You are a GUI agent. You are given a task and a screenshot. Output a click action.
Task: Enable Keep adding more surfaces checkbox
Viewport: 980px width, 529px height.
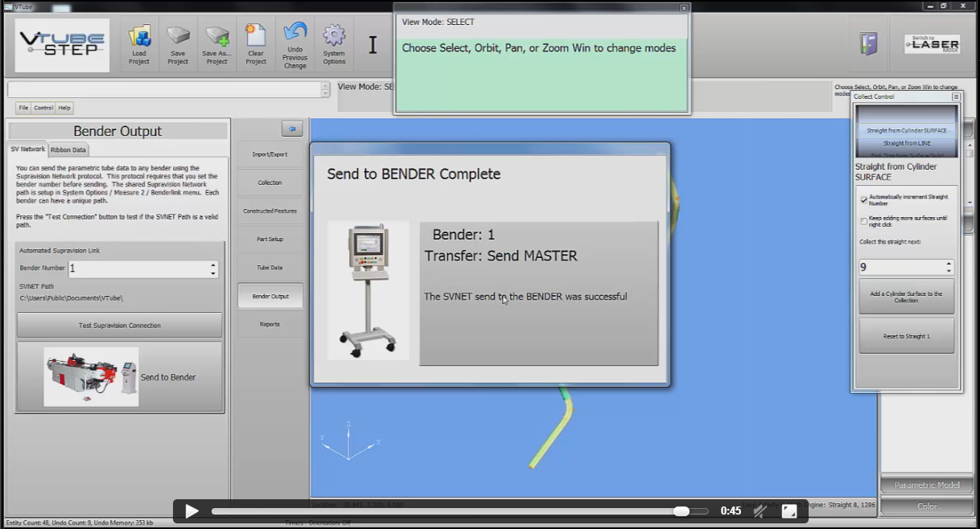[864, 220]
